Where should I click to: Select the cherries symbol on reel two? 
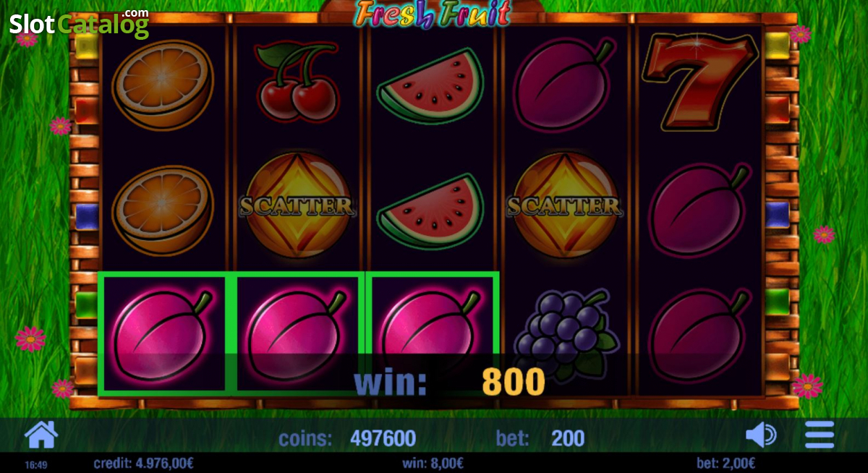[296, 81]
